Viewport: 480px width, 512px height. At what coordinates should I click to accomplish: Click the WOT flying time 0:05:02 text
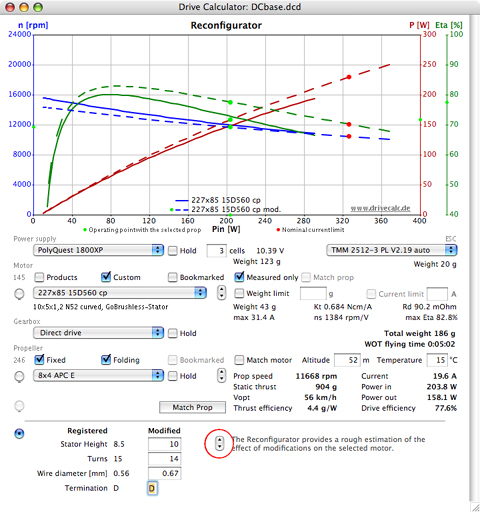[410, 344]
